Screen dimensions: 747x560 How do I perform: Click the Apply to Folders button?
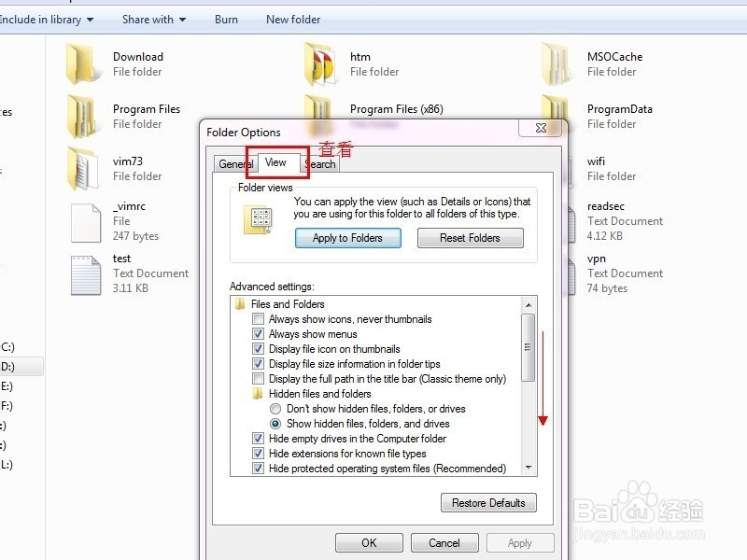pyautogui.click(x=347, y=238)
